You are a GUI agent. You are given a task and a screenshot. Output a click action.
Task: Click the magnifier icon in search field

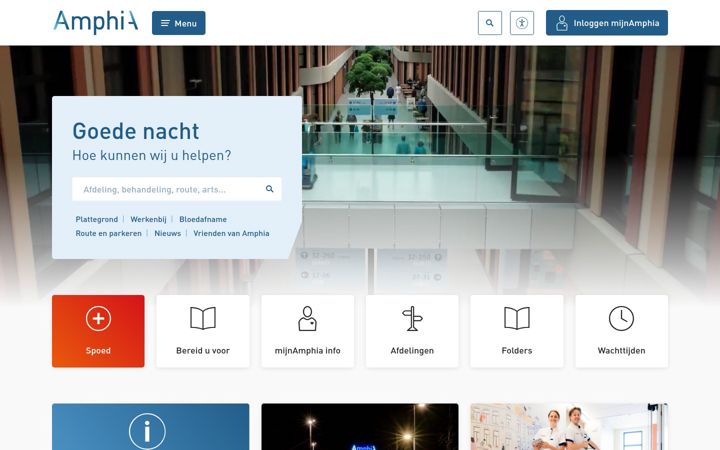270,189
